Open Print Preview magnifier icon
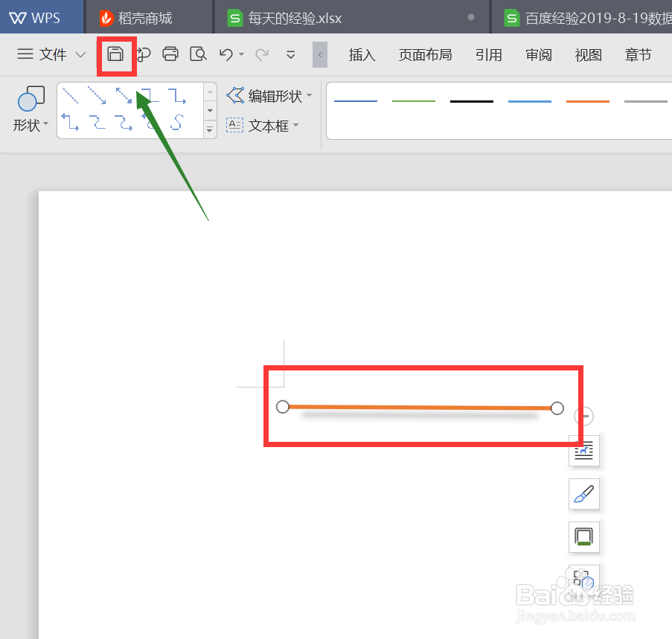Viewport: 672px width, 639px height. coord(198,54)
